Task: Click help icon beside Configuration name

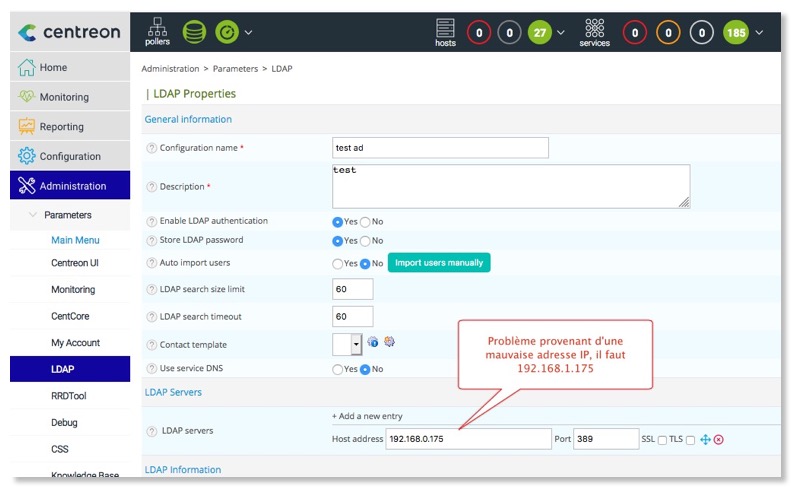Action: coord(152,148)
